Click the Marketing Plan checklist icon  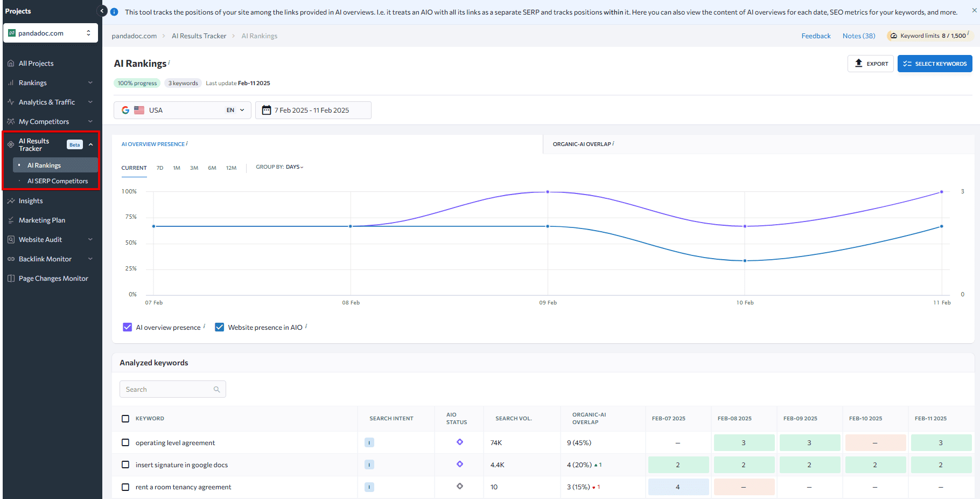point(11,220)
